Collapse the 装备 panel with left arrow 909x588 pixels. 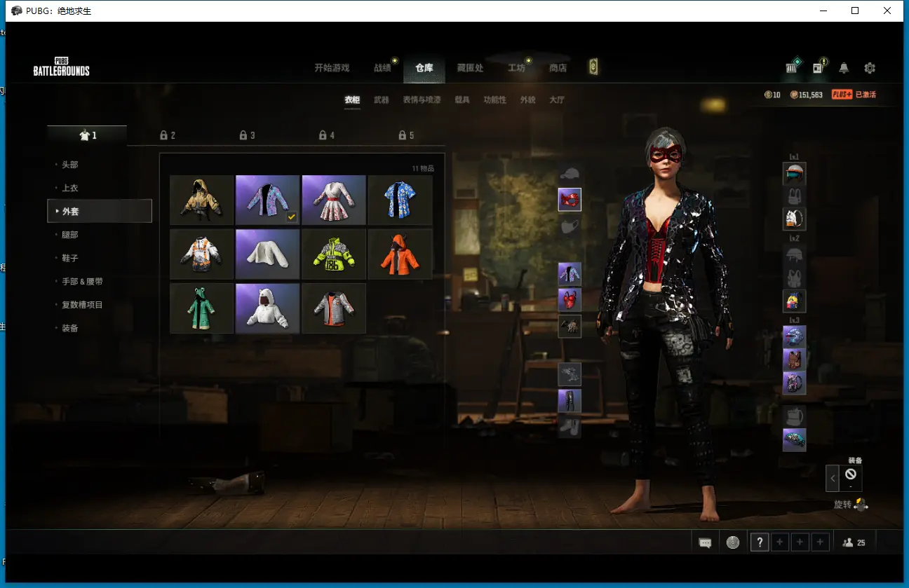coord(833,478)
